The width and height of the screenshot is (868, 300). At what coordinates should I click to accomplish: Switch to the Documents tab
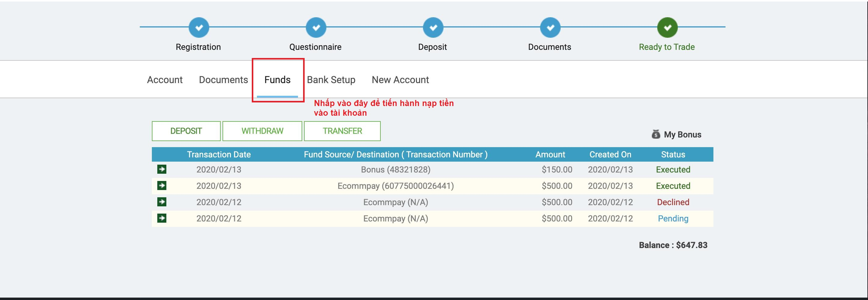tap(223, 80)
